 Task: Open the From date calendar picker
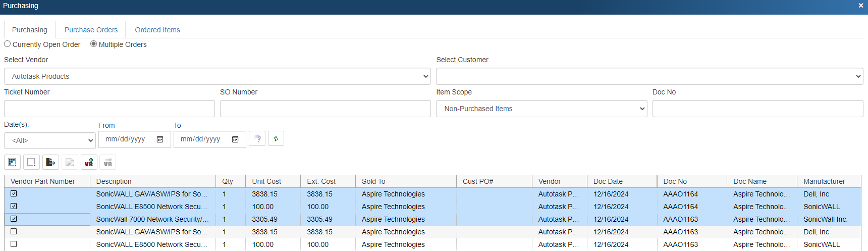tap(160, 139)
